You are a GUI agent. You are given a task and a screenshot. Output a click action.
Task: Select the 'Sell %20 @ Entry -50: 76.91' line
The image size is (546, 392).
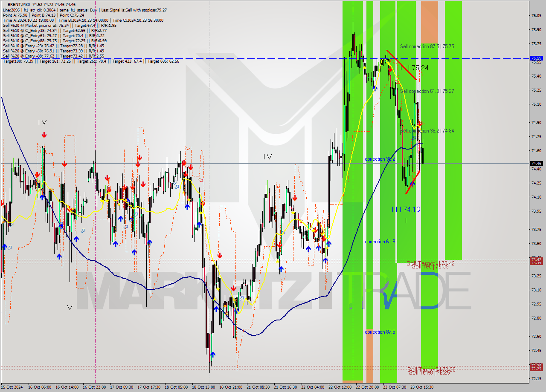tap(53, 51)
